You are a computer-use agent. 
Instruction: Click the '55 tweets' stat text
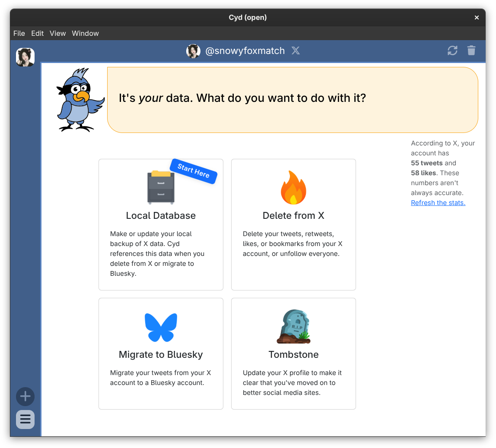(x=427, y=163)
